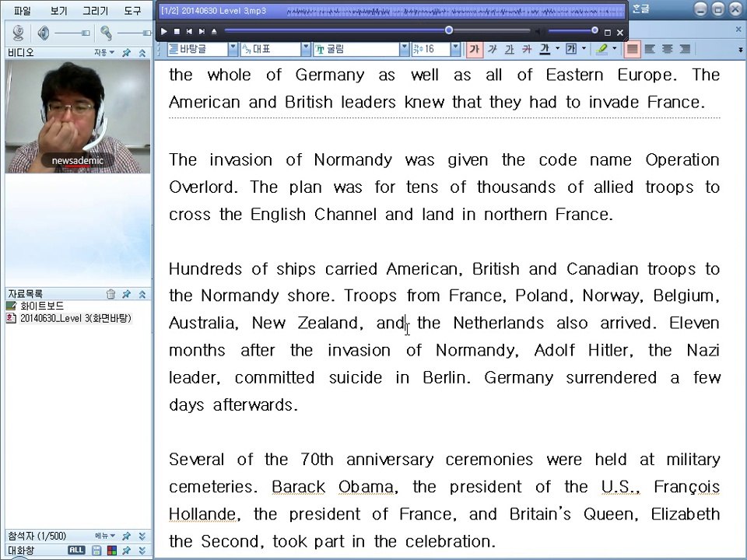Play the 20140630 Level 3.mp3 audio
The height and width of the screenshot is (560, 747).
point(163,31)
